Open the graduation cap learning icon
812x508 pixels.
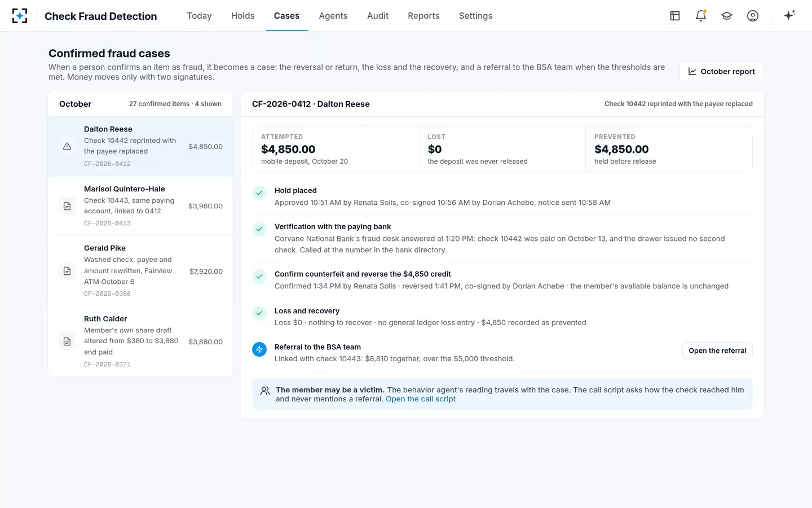point(727,16)
